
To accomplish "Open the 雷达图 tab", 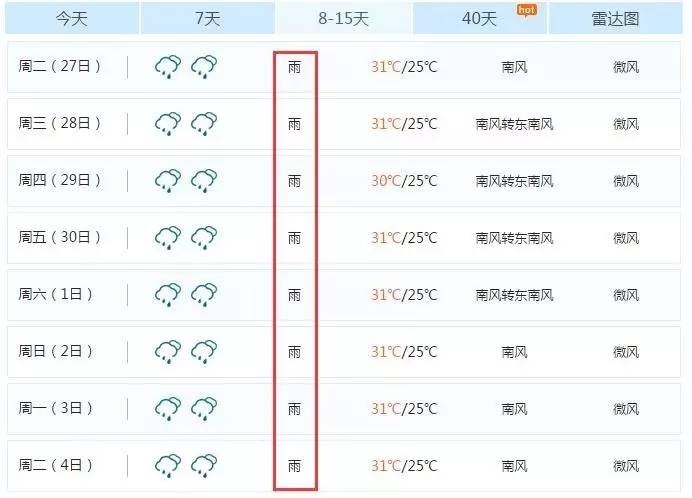I will pyautogui.click(x=615, y=18).
